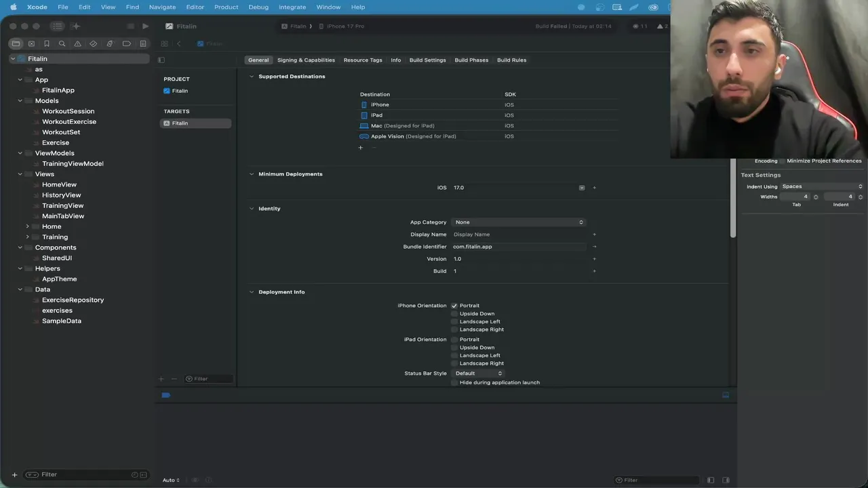
Task: Switch to Resource Tags tab
Action: pos(363,60)
